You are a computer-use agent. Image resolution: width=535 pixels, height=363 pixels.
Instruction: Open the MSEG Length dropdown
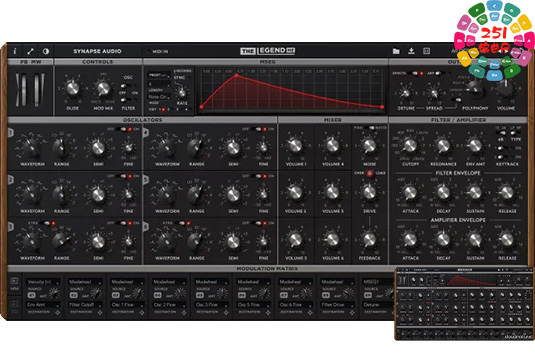point(159,84)
